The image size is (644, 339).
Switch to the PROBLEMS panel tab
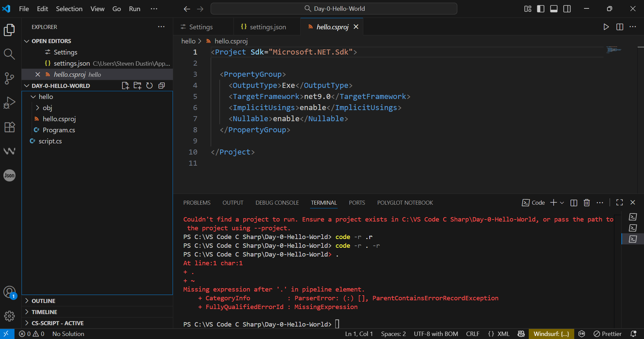(197, 203)
